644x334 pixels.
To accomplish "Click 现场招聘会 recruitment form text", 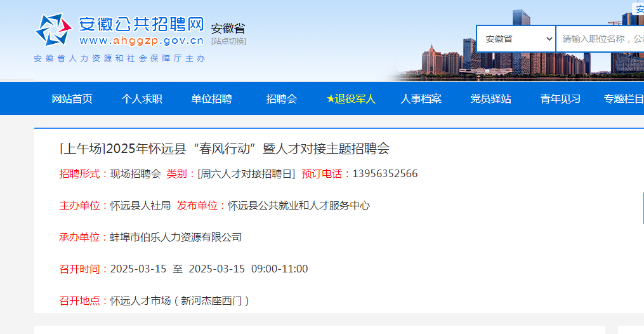I will click(x=136, y=174).
